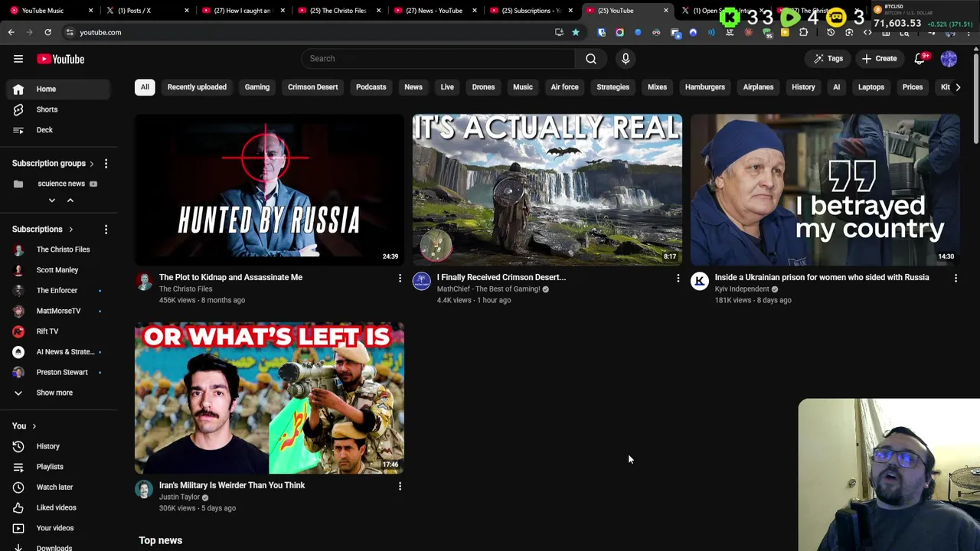Select Crimson Desert filter chip
The image size is (980, 551).
[x=312, y=87]
